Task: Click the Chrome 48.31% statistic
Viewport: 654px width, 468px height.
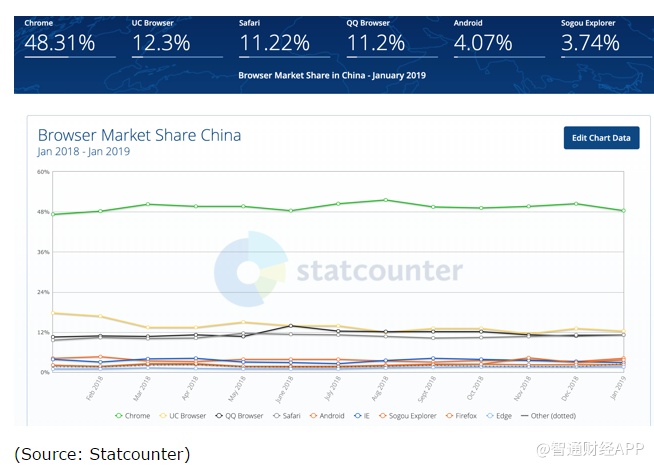Action: pos(60,42)
